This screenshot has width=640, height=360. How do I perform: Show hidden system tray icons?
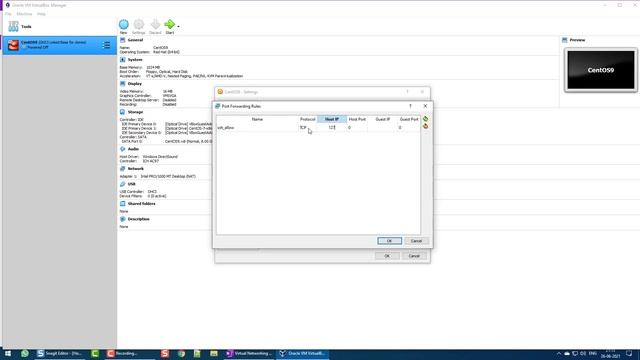click(559, 353)
